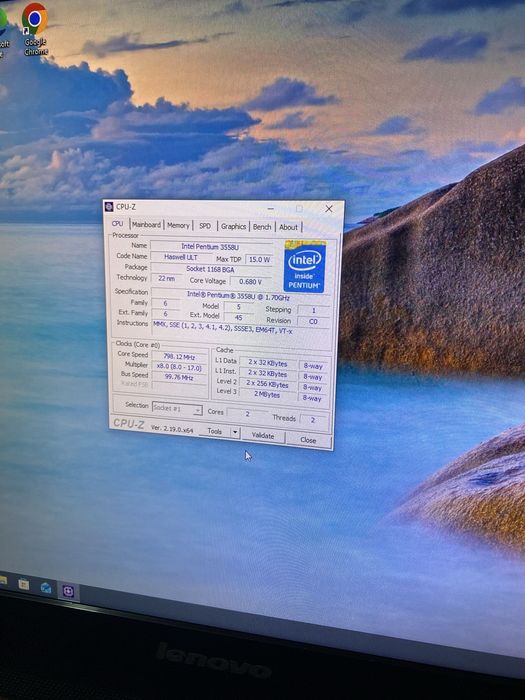Expand the Tools dropdown arrow
Viewport: 525px width, 700px height.
coord(235,432)
